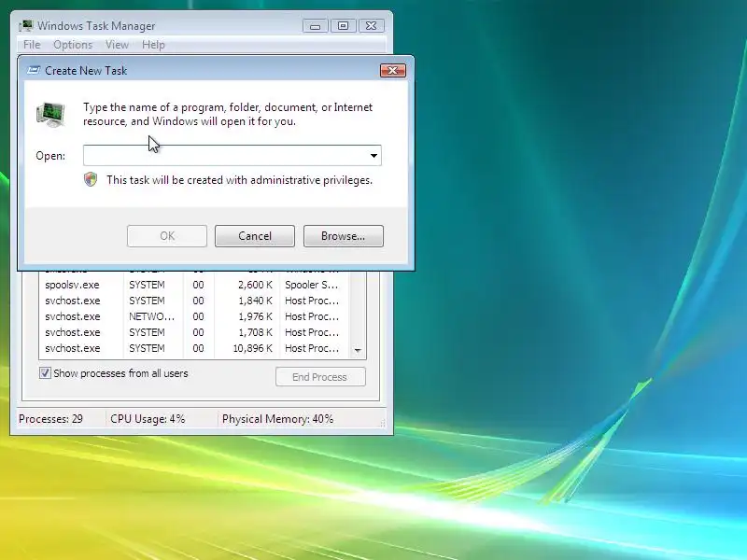Viewport: 747px width, 560px height.
Task: Open the View menu in Task Manager
Action: click(x=118, y=45)
